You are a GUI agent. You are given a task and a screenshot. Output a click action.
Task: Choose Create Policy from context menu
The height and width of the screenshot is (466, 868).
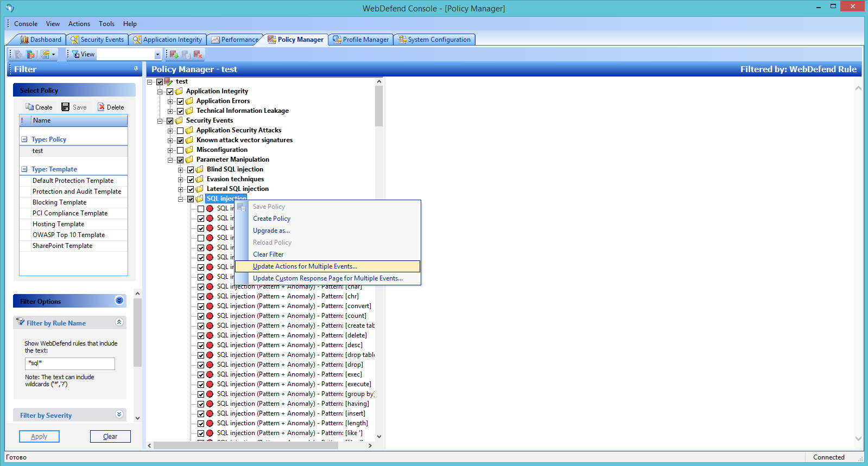[x=327, y=219]
